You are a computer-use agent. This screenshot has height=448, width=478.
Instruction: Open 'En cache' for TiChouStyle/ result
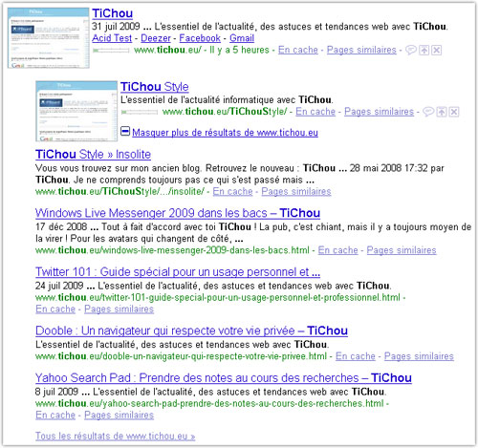[315, 112]
